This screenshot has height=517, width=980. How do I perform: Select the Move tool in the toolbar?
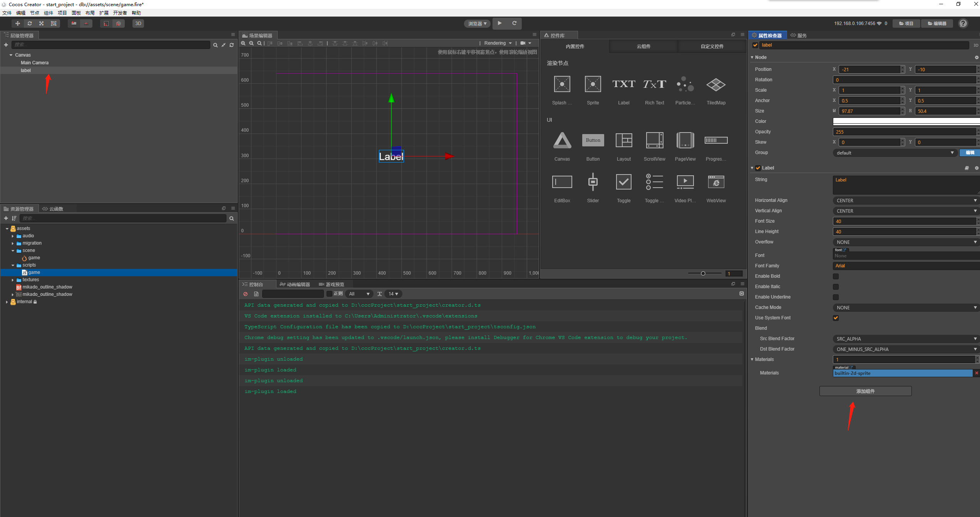17,23
